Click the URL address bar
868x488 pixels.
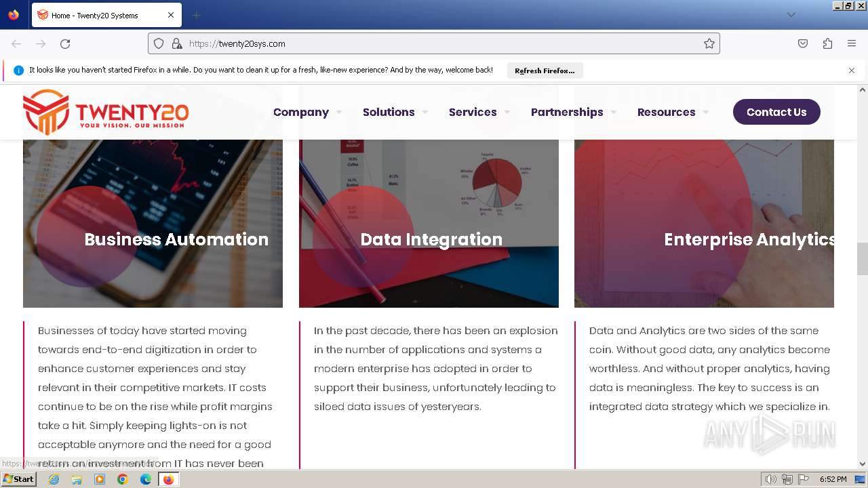click(x=434, y=43)
